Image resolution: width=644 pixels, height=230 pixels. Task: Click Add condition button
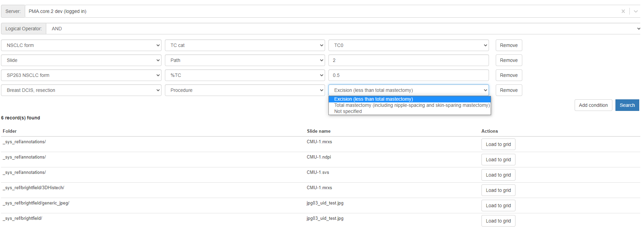tap(593, 105)
